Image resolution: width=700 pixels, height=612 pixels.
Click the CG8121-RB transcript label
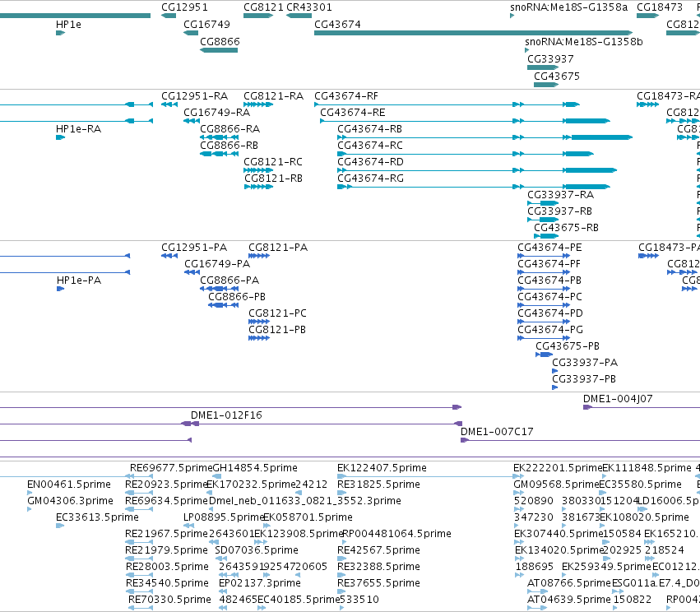(273, 178)
